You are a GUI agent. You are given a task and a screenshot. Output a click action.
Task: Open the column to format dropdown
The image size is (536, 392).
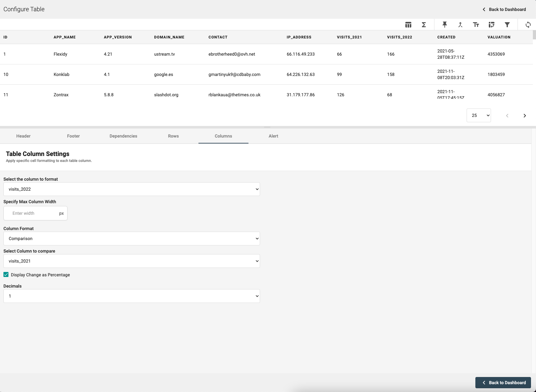click(x=132, y=189)
